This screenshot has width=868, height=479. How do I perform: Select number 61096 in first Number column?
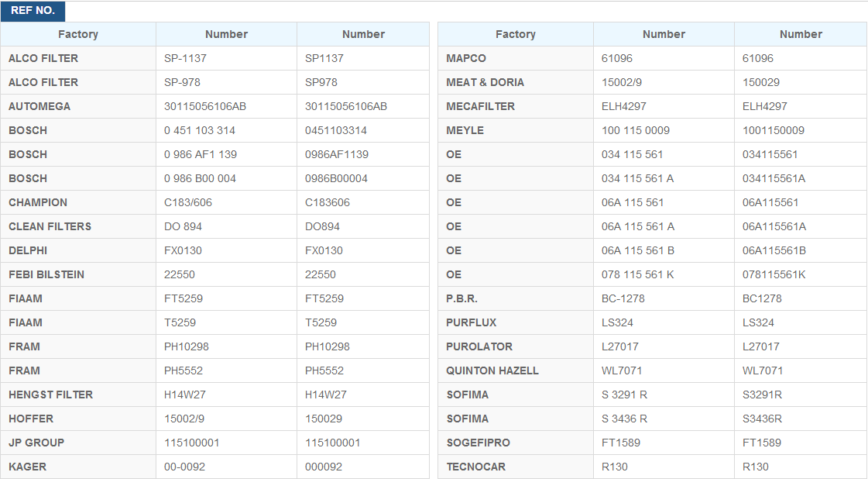(x=617, y=58)
